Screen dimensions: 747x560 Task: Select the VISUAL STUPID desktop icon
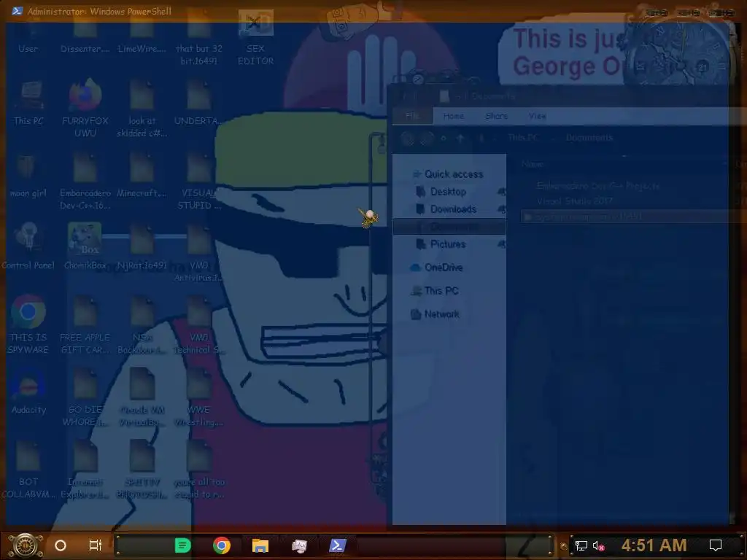(x=198, y=182)
